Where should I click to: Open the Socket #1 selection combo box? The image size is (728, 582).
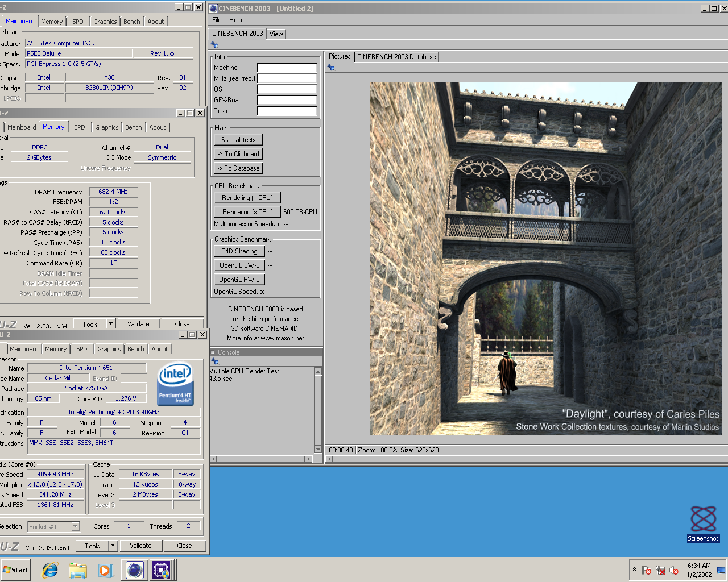(x=54, y=527)
